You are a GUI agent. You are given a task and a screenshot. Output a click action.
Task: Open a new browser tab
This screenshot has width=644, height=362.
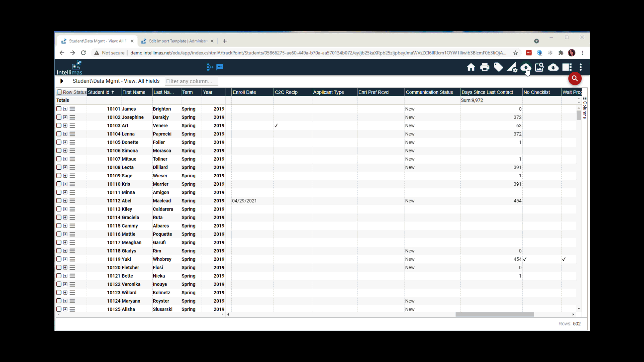coord(225,41)
